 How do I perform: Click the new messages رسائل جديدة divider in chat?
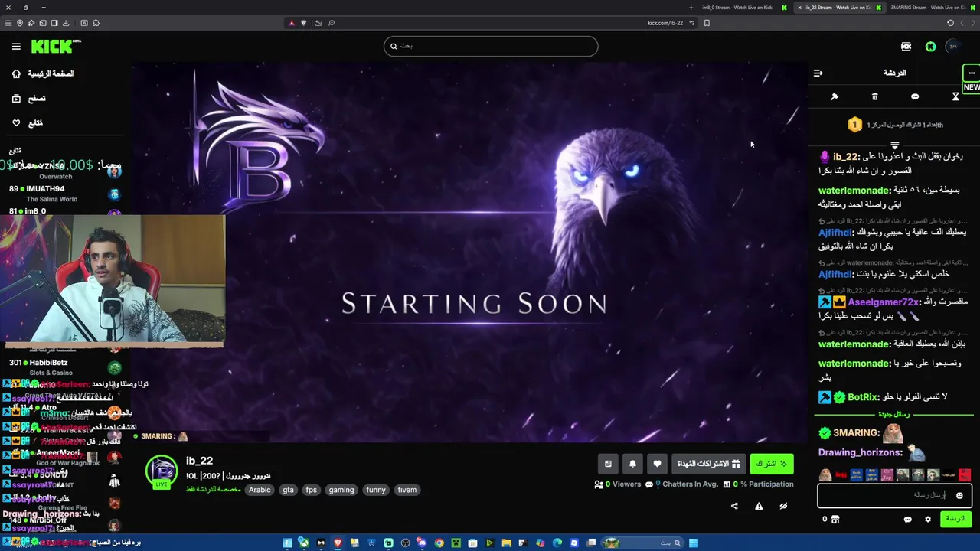coord(894,414)
